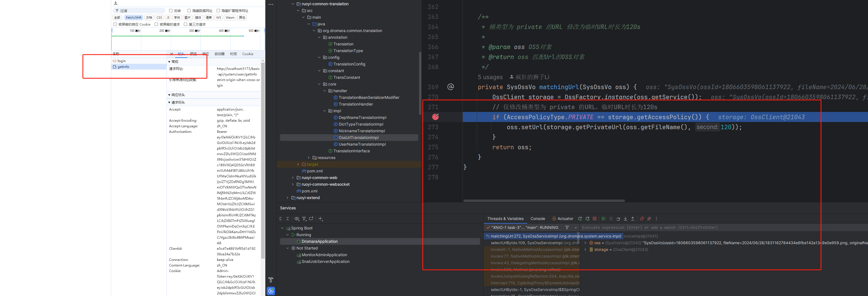Image resolution: width=868 pixels, height=296 pixels.
Task: Click the Step Into arrow icon
Action: pos(625,219)
